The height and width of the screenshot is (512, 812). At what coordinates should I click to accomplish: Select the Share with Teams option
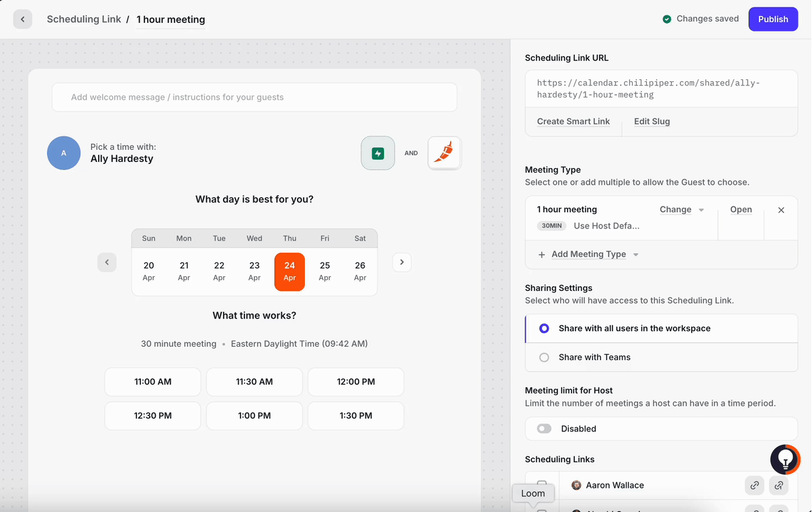pyautogui.click(x=662, y=357)
